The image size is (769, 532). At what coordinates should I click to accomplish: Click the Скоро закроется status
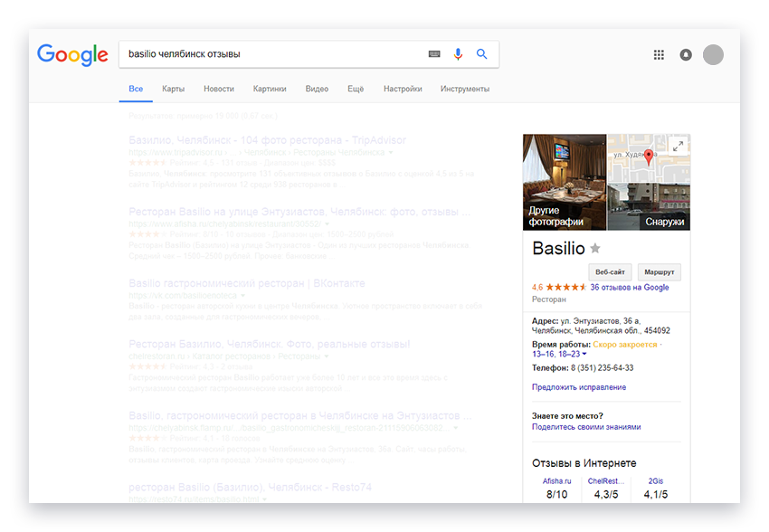[x=625, y=344]
